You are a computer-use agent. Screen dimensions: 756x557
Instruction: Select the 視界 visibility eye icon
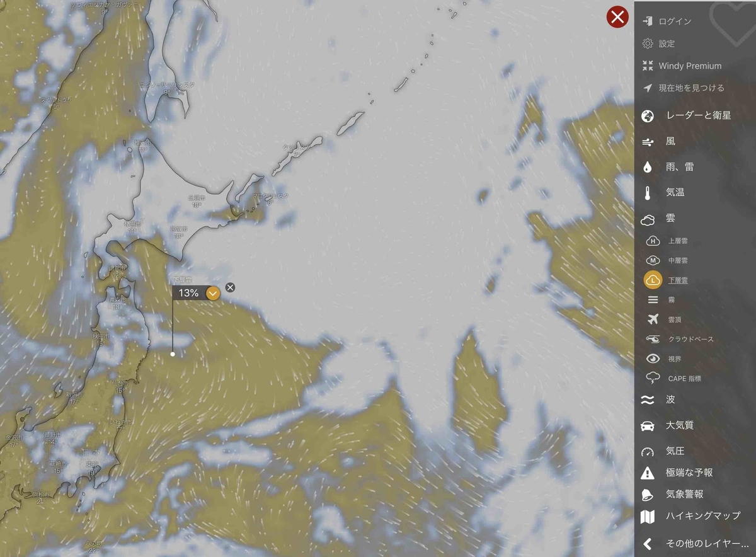(653, 359)
